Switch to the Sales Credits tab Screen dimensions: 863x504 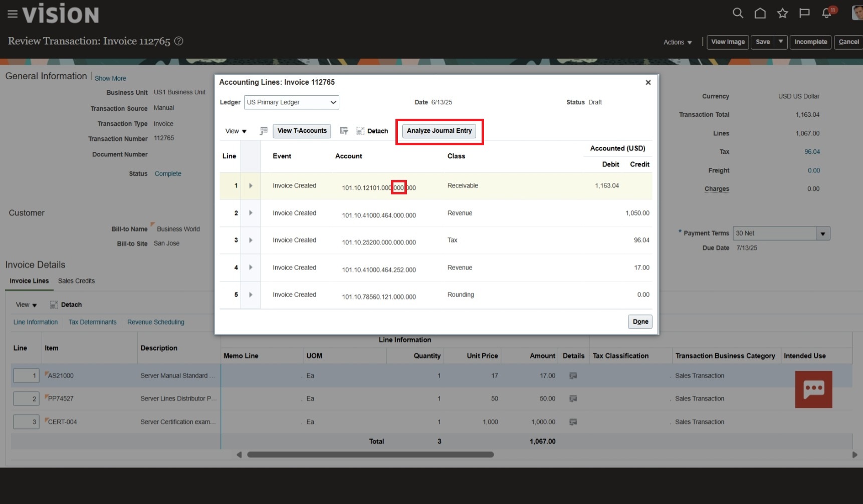click(x=76, y=281)
